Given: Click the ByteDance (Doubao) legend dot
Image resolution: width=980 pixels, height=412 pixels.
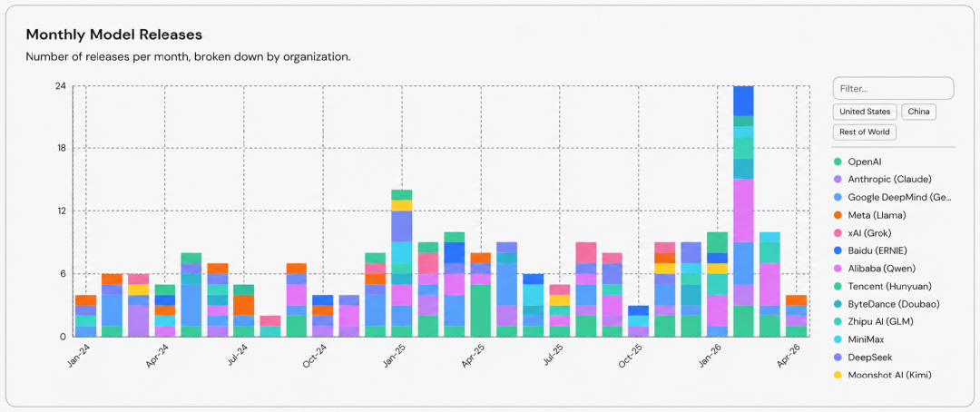Looking at the screenshot, I should 838,304.
